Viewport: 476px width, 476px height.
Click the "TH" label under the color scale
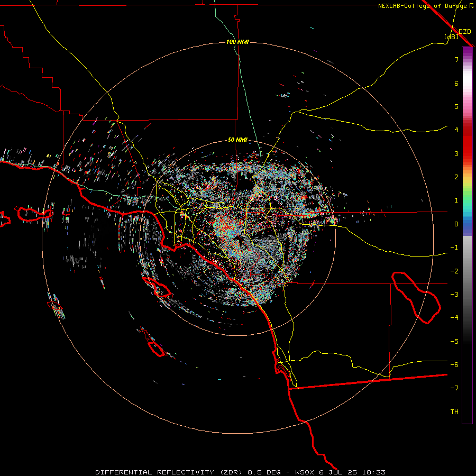pos(454,411)
